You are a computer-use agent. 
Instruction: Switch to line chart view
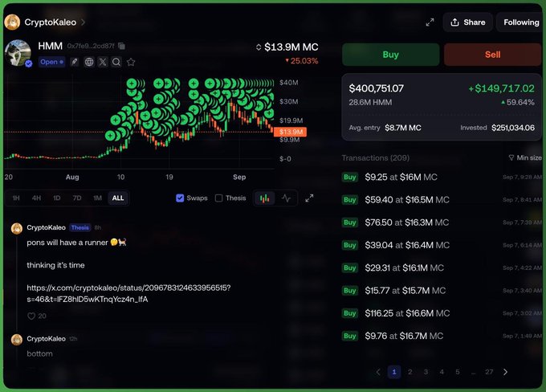(x=286, y=198)
